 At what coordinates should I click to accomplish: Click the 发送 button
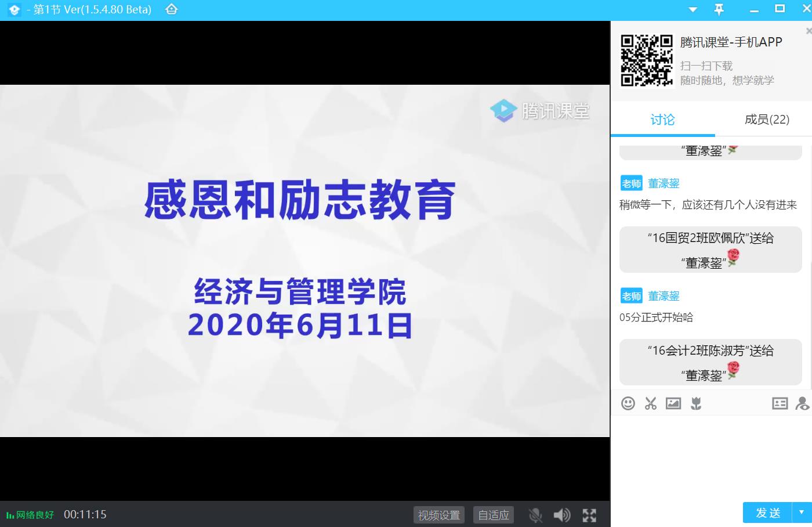click(x=768, y=512)
